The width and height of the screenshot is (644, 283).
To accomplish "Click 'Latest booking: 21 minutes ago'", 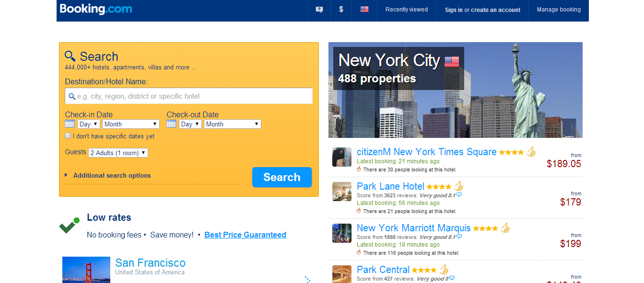I will pos(398,161).
